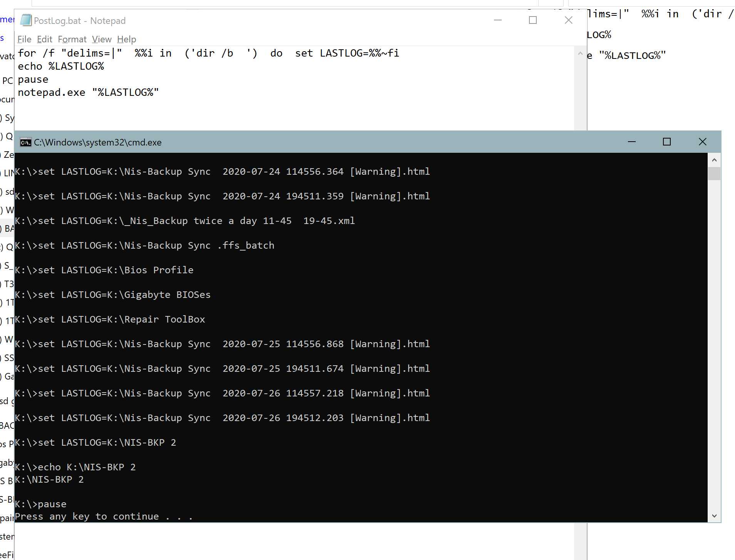Click the cmd scrollbar down arrow
The image size is (735, 560).
pyautogui.click(x=714, y=516)
